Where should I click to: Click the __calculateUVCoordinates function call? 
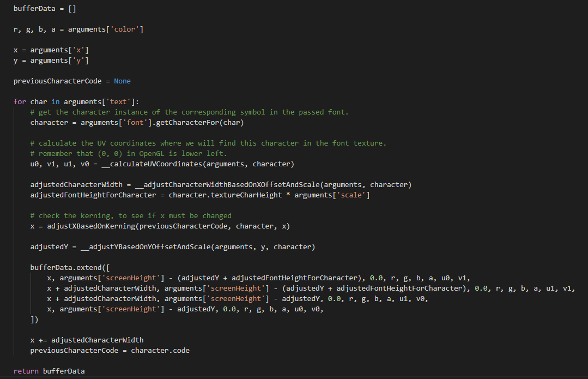point(198,164)
